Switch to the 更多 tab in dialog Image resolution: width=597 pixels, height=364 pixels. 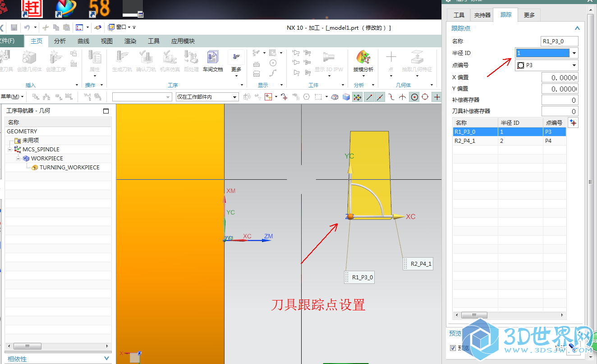(529, 15)
